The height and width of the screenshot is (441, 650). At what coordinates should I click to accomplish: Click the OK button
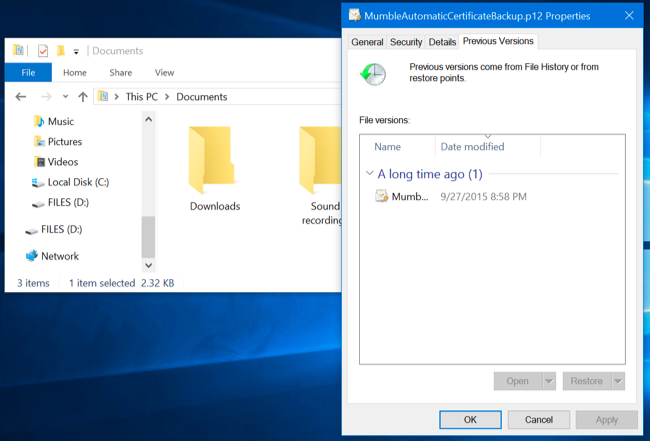point(470,419)
